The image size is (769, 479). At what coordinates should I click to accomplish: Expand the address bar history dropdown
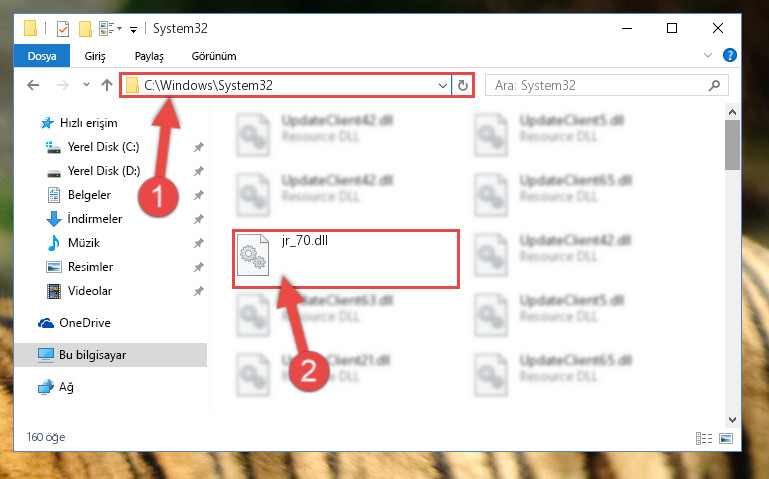442,86
